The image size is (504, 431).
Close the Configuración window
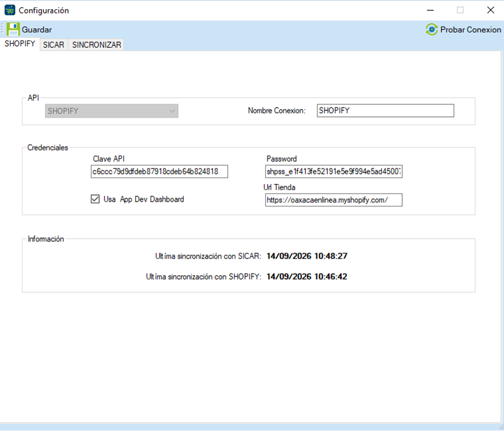pyautogui.click(x=490, y=10)
